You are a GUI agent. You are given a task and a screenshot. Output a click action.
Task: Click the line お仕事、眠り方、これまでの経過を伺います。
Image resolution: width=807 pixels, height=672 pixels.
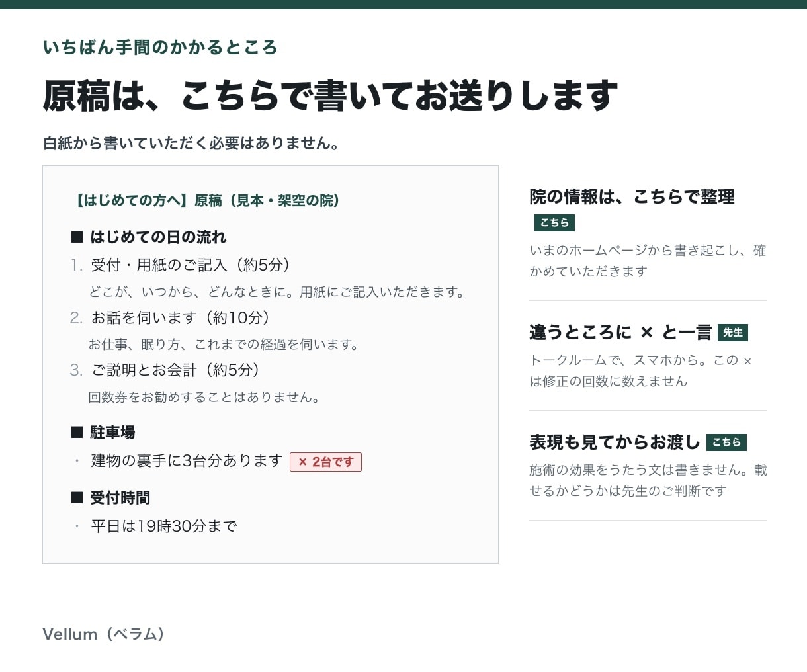[x=225, y=345]
